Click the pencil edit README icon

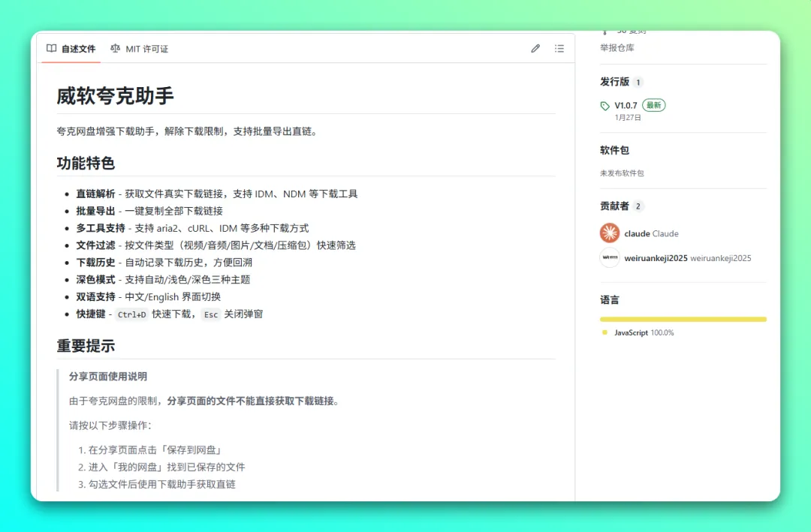pyautogui.click(x=535, y=48)
